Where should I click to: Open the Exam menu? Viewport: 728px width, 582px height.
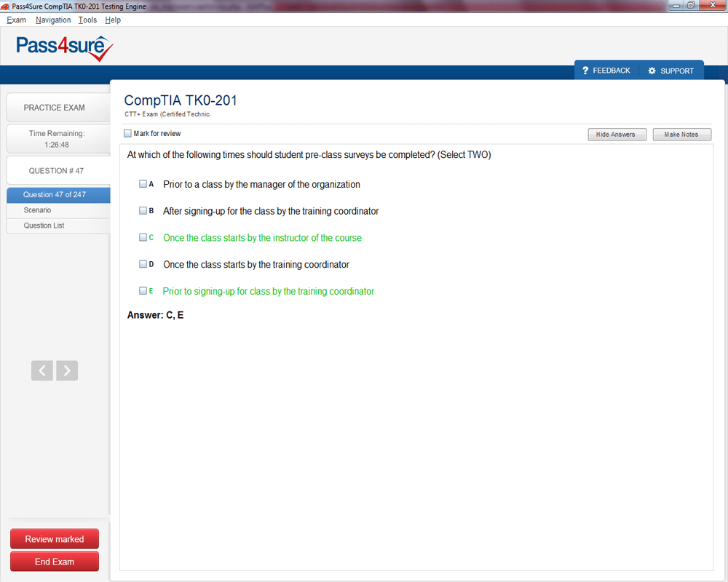[16, 20]
